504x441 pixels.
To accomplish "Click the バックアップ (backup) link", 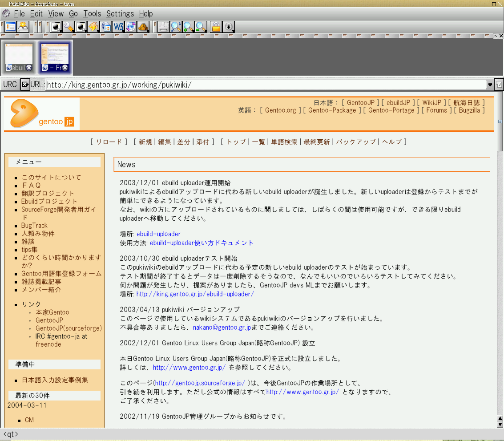I will coord(356,142).
